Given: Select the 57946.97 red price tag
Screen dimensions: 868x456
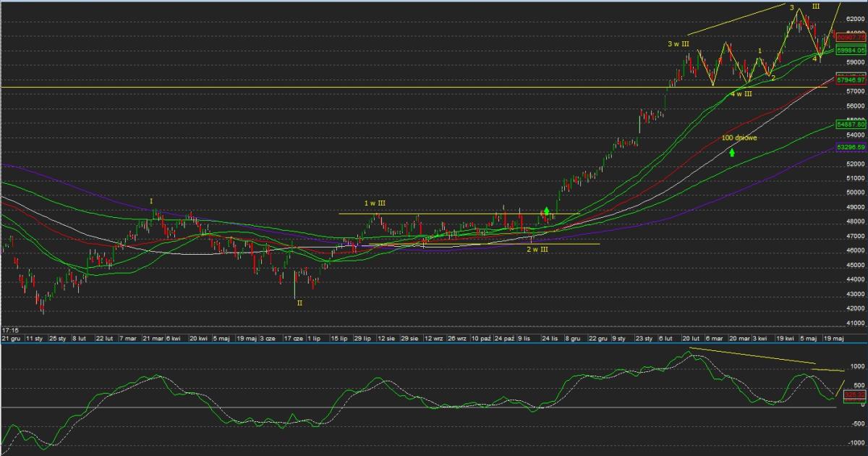Looking at the screenshot, I should click(x=851, y=80).
